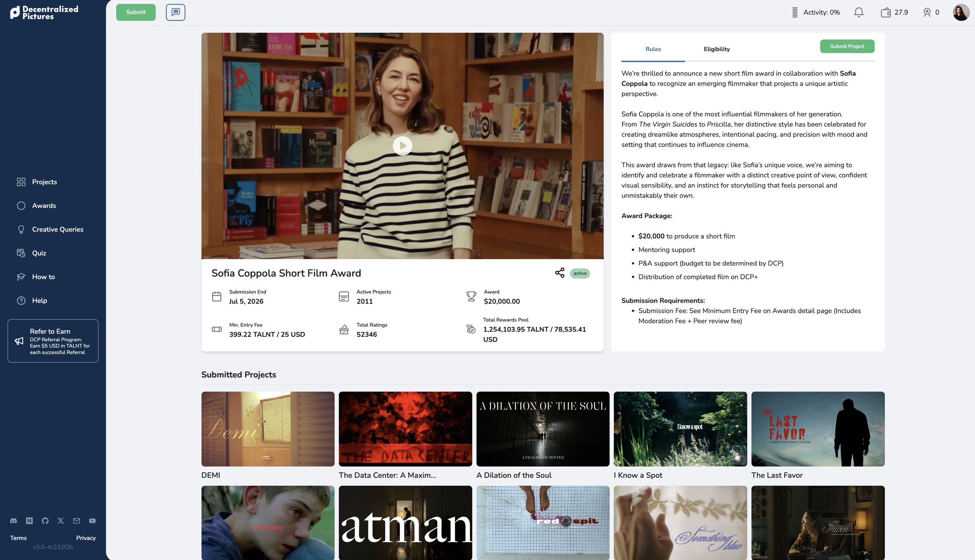
Task: Open the I Know a Spot thumbnail
Action: (681, 429)
